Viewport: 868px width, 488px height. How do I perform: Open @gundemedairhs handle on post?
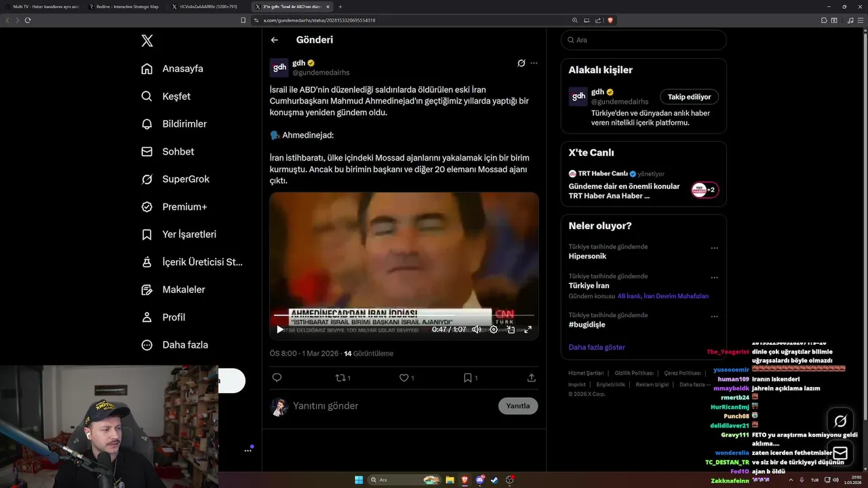(321, 73)
